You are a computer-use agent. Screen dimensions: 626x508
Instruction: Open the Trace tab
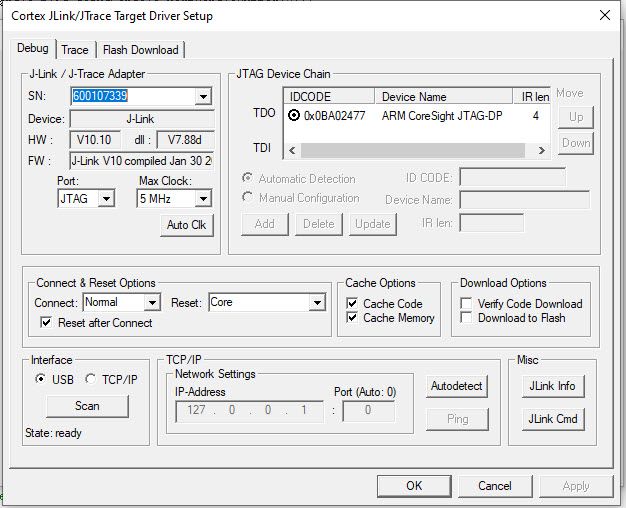pos(75,50)
